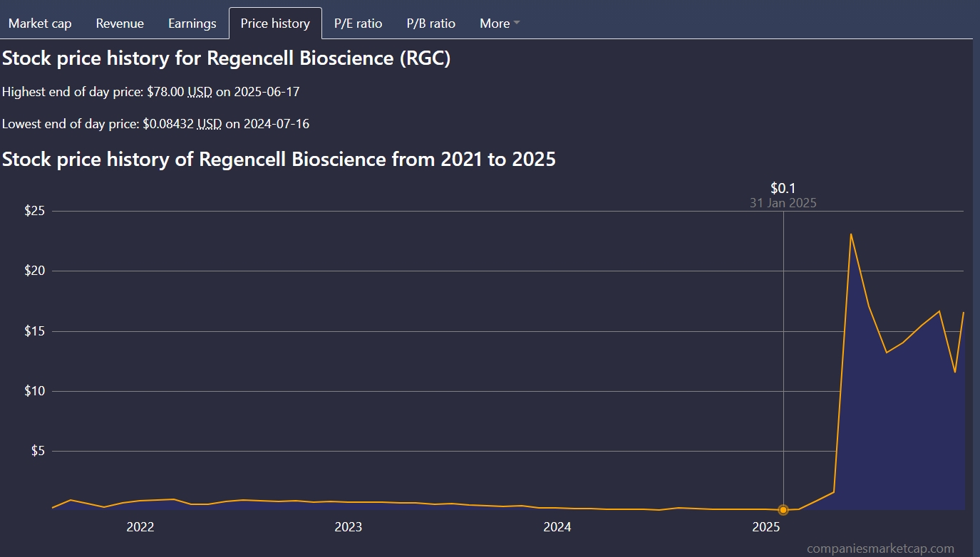Expand the More dropdown menu

point(500,24)
